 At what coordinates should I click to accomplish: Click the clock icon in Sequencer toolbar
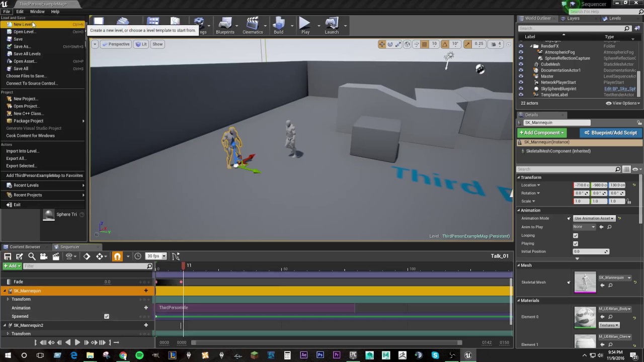[138, 256]
